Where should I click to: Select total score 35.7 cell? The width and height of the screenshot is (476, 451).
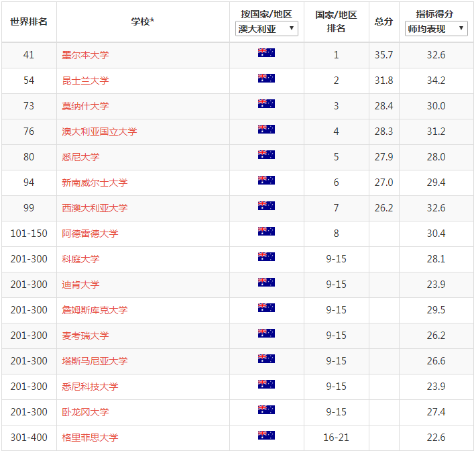click(383, 55)
